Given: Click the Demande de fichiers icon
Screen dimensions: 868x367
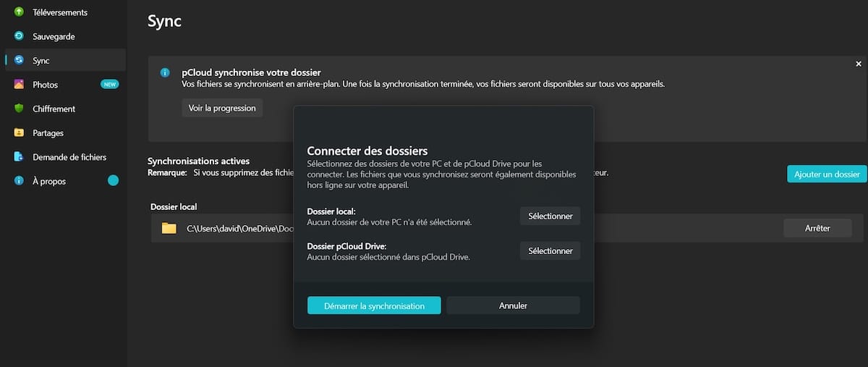Looking at the screenshot, I should [x=19, y=157].
